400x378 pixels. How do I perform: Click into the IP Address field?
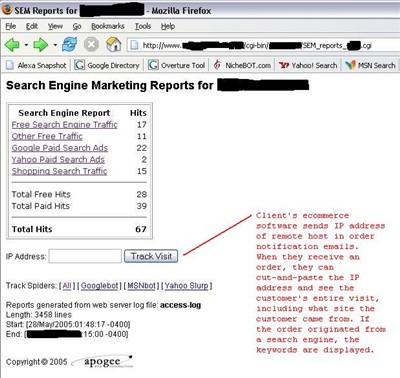tap(85, 256)
